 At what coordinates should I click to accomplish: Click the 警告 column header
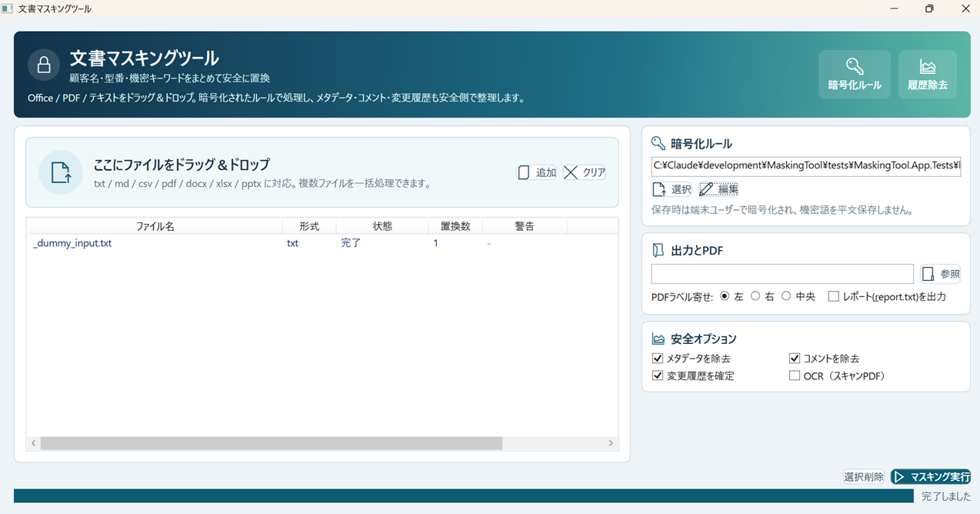pos(525,226)
